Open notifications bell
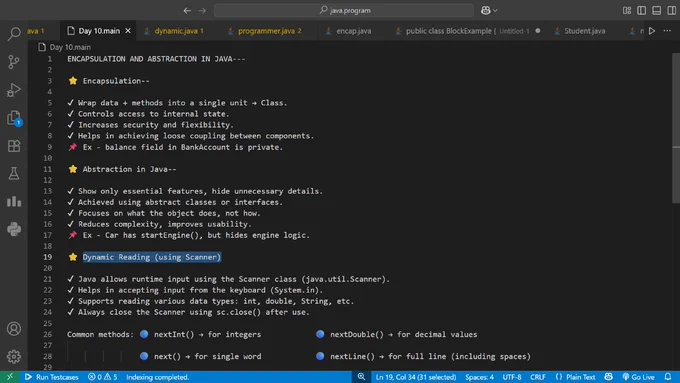Screen dimensions: 680x383 [x=668, y=377]
